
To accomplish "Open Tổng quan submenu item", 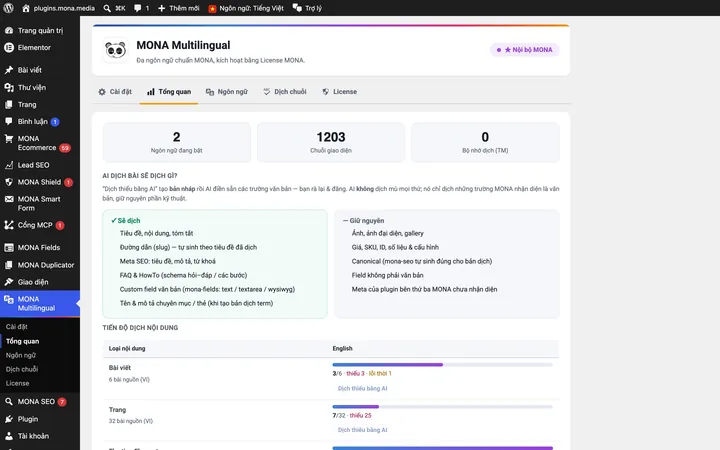I will pos(22,341).
